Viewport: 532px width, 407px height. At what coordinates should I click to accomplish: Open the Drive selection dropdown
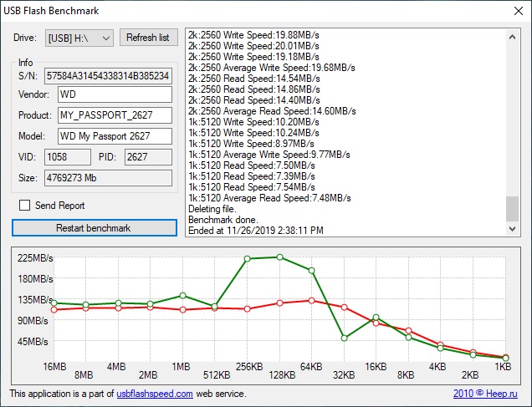tap(79, 38)
